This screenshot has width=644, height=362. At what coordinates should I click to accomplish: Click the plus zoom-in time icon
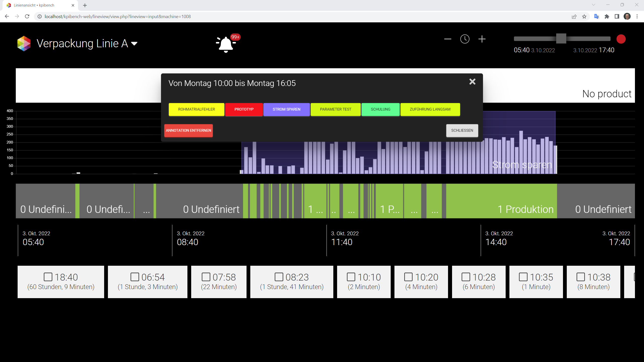coord(482,39)
